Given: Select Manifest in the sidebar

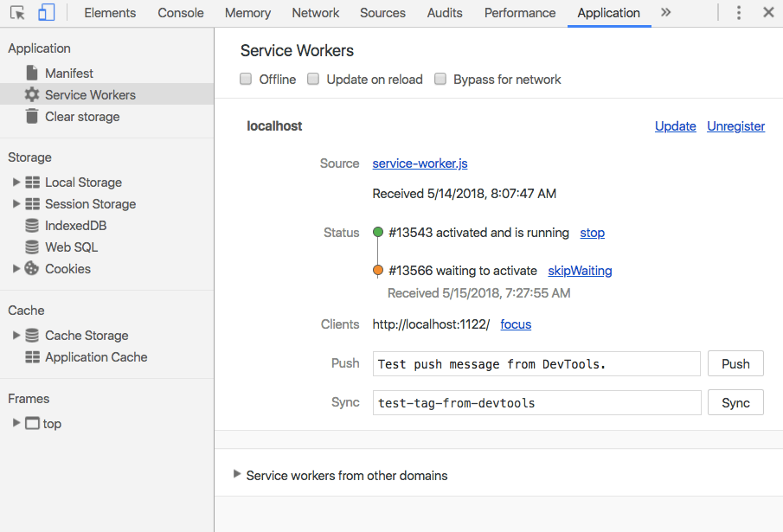Looking at the screenshot, I should coord(69,74).
